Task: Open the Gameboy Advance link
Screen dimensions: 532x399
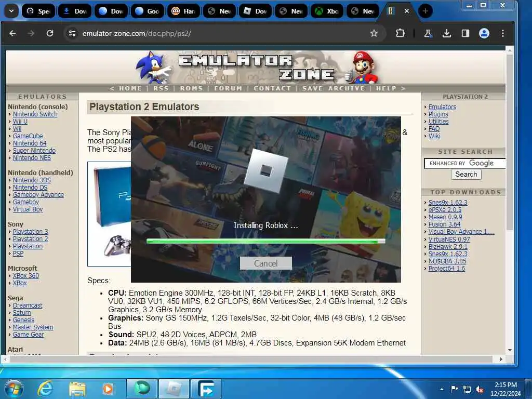Action: coord(38,194)
